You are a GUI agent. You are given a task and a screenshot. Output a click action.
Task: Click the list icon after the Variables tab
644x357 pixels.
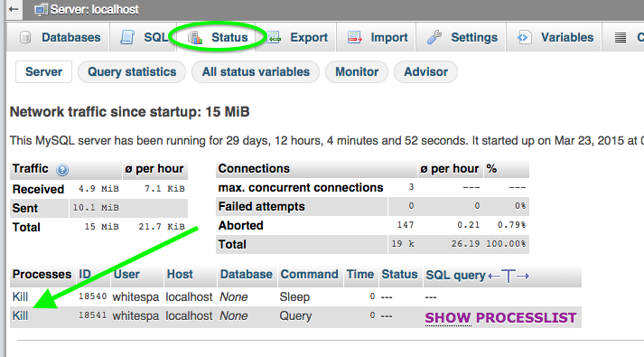pyautogui.click(x=621, y=37)
